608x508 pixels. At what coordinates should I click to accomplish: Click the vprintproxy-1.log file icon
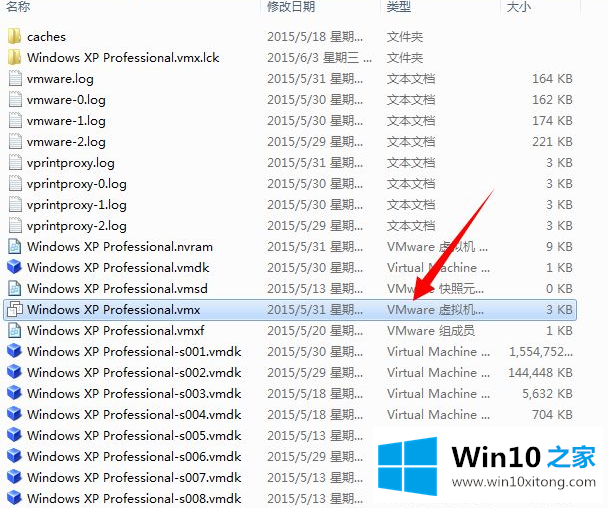tap(15, 204)
